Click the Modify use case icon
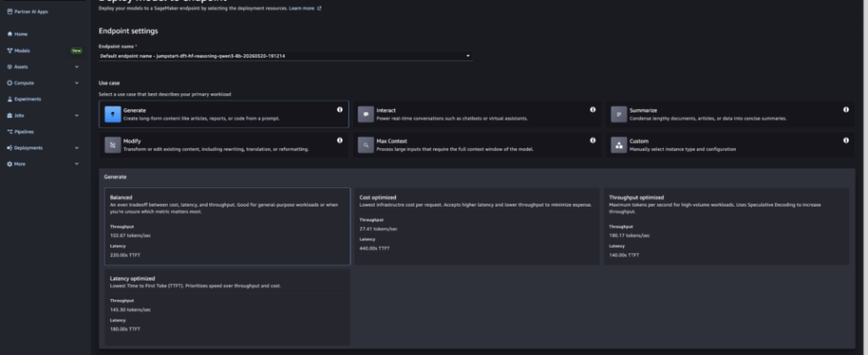The image size is (868, 355). [112, 145]
